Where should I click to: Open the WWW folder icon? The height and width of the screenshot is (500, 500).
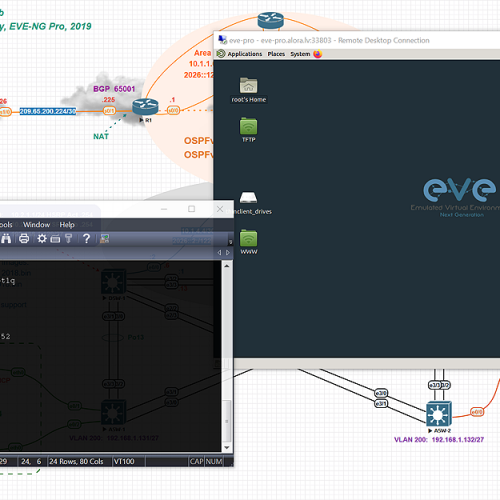click(x=249, y=238)
